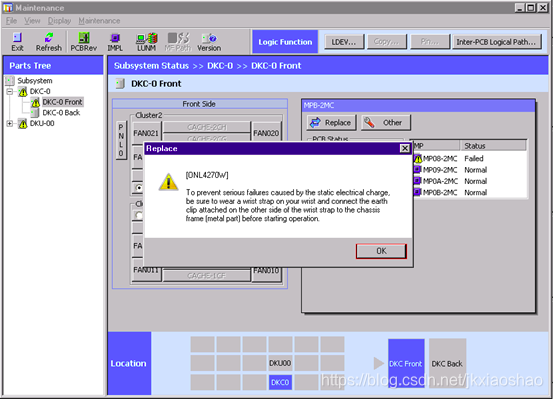Click the PNL0 panel component
The width and height of the screenshot is (553, 399).
pos(121,140)
